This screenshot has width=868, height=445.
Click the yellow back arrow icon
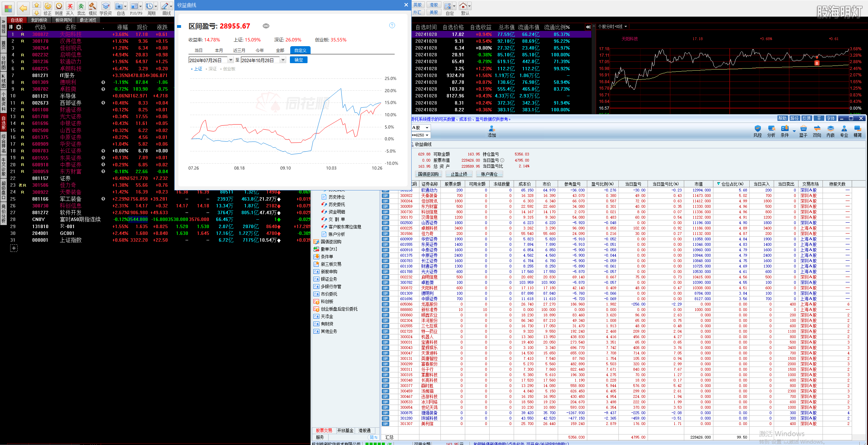click(x=23, y=8)
